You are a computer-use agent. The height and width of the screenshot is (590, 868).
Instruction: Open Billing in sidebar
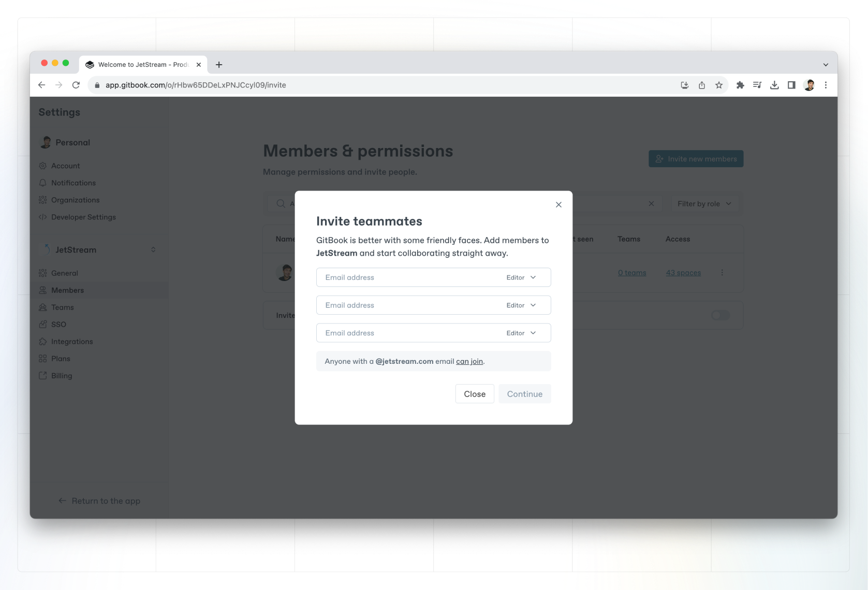coord(62,376)
